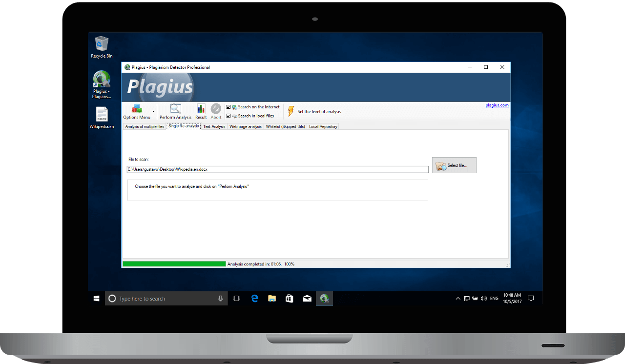Click the green analysis progress bar
The width and height of the screenshot is (625, 364).
[x=174, y=264]
